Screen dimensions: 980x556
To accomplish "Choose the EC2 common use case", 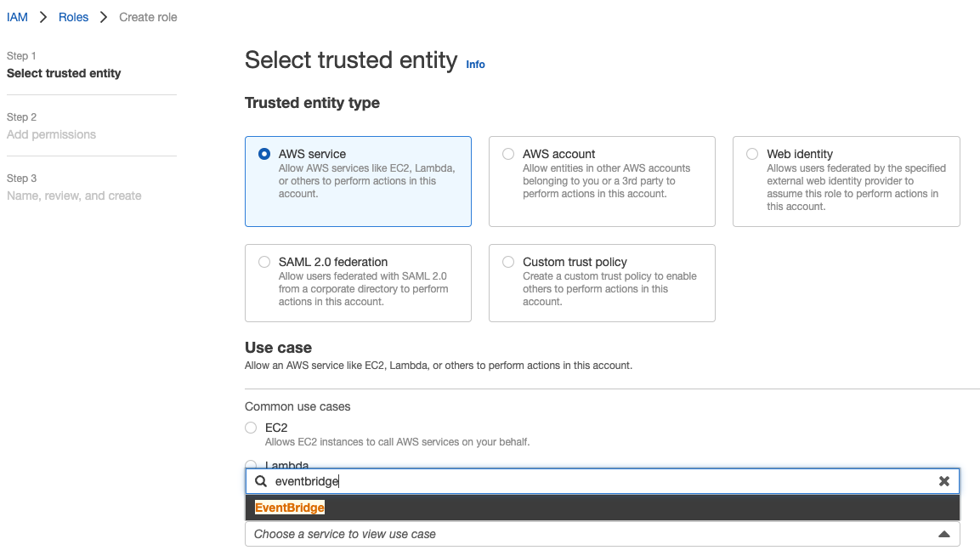I will click(x=251, y=428).
